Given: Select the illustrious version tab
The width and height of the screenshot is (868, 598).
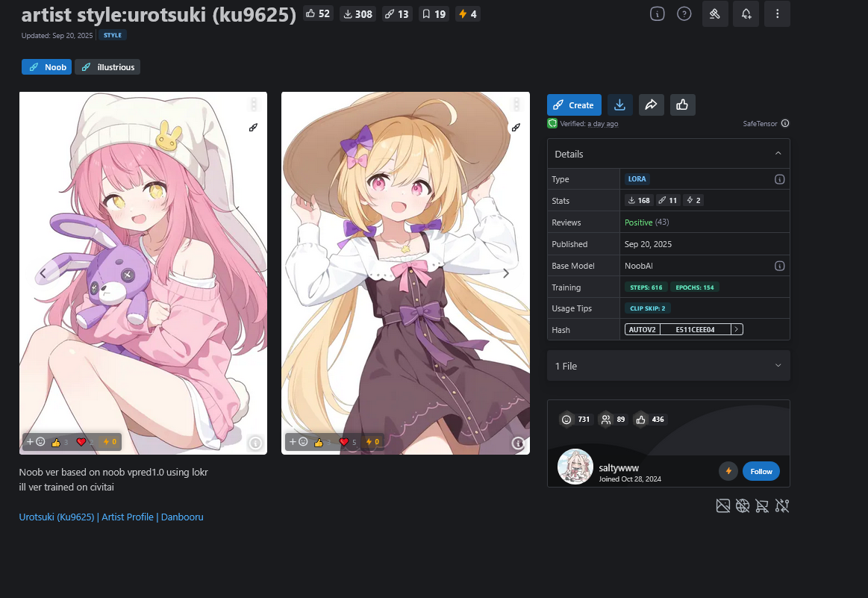Looking at the screenshot, I should [x=107, y=67].
